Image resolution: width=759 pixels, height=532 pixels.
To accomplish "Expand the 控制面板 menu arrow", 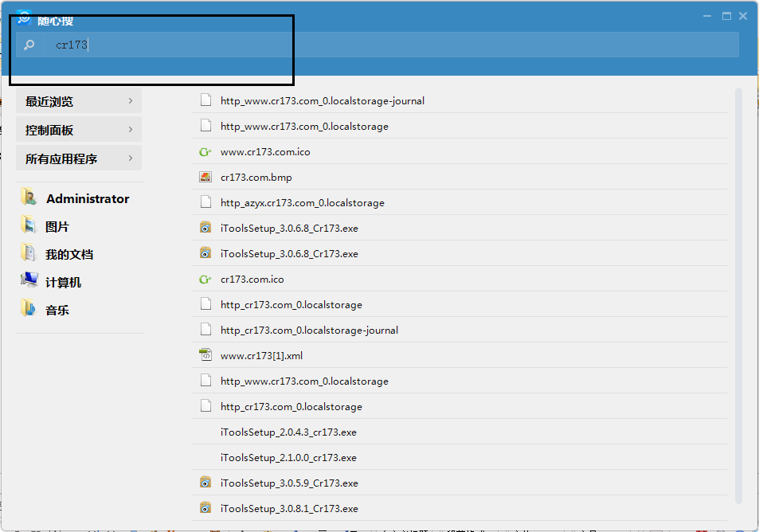I will click(x=130, y=129).
